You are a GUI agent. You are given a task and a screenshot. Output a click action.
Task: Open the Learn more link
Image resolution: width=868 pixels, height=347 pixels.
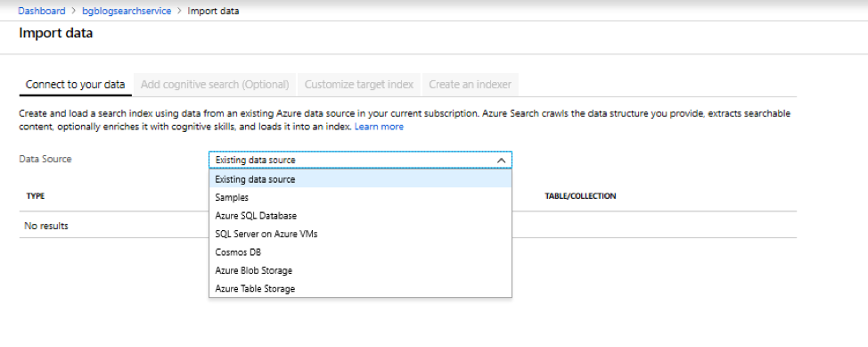[379, 127]
